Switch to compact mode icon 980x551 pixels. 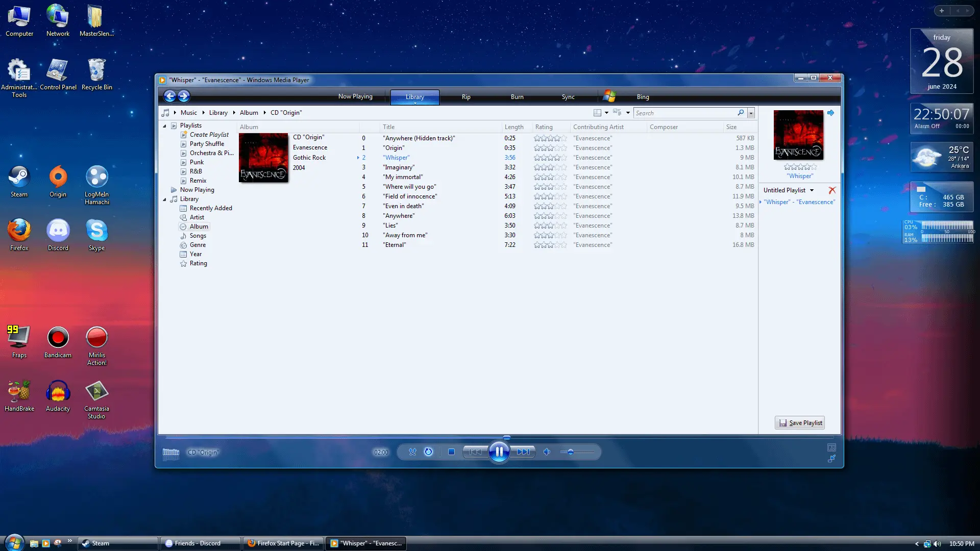[831, 459]
